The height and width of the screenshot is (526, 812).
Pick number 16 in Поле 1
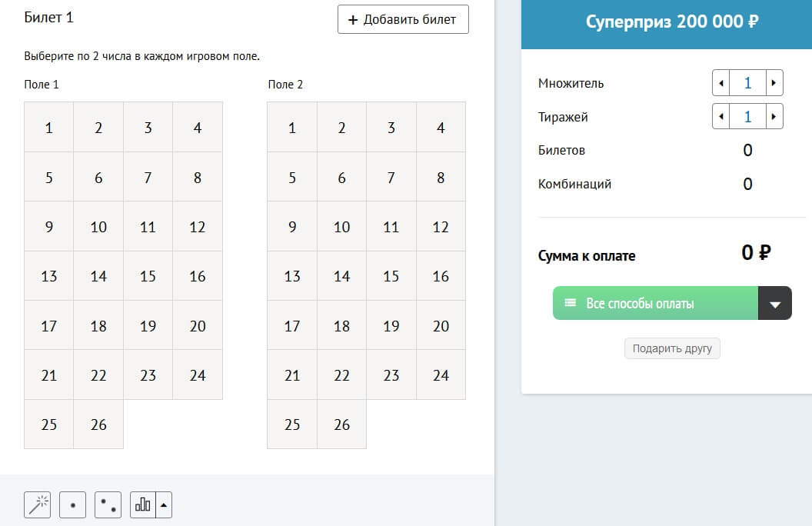coord(198,276)
